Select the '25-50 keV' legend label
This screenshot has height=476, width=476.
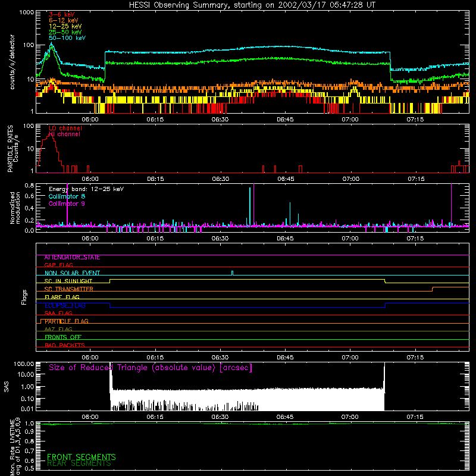[x=65, y=32]
